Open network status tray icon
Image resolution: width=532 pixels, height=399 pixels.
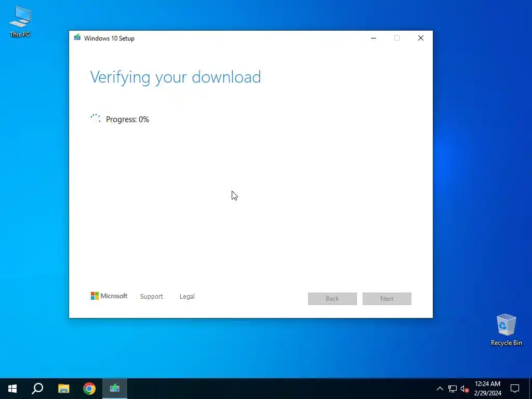tap(453, 389)
